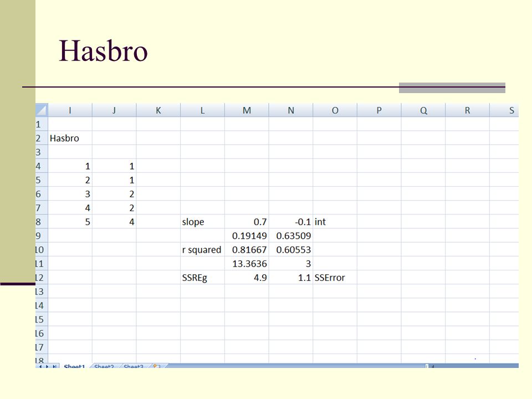Image resolution: width=532 pixels, height=399 pixels.
Task: Click the r squared value 0.81667
Action: pyautogui.click(x=247, y=250)
